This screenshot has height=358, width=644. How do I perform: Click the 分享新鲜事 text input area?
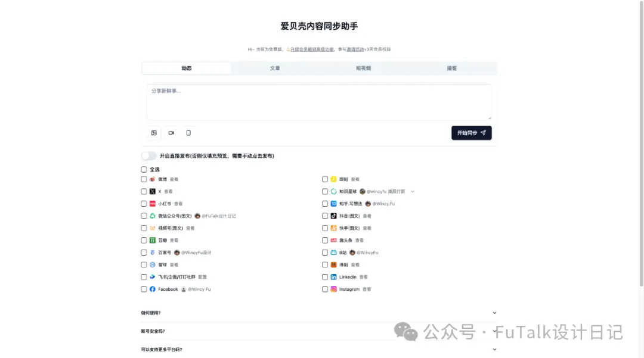[x=318, y=102]
